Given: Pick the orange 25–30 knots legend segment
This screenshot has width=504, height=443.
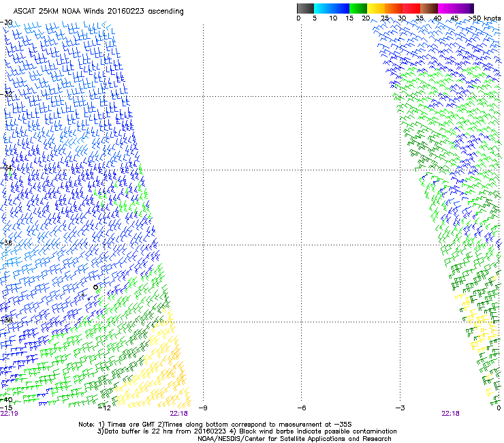Looking at the screenshot, I should click(x=394, y=8).
